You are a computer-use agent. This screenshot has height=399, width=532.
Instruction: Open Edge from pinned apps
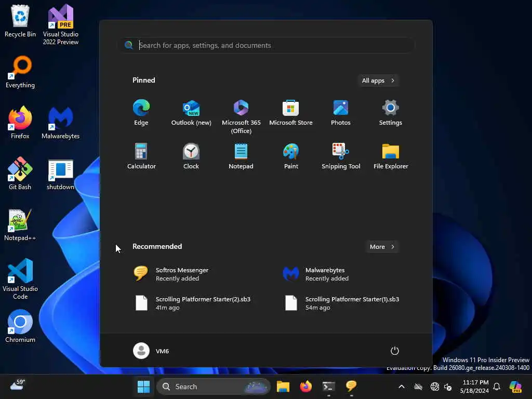click(x=141, y=113)
